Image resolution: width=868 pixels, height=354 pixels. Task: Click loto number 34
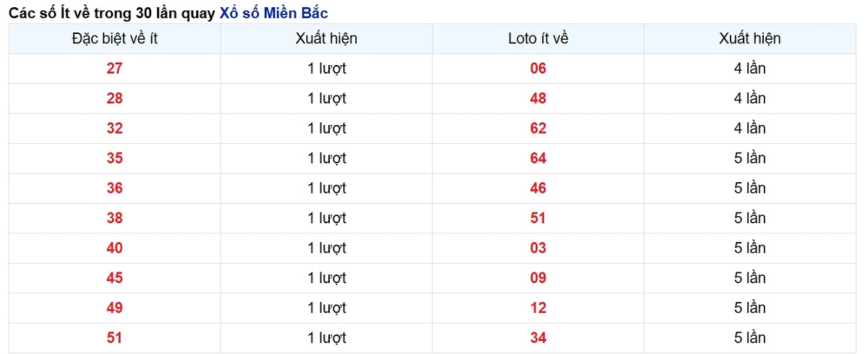(538, 338)
